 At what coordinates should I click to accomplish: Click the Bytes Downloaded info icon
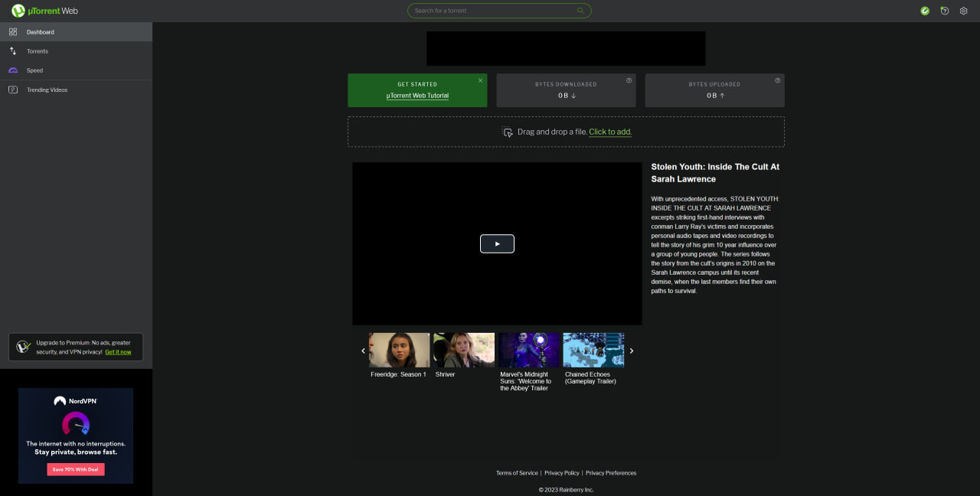pos(629,80)
